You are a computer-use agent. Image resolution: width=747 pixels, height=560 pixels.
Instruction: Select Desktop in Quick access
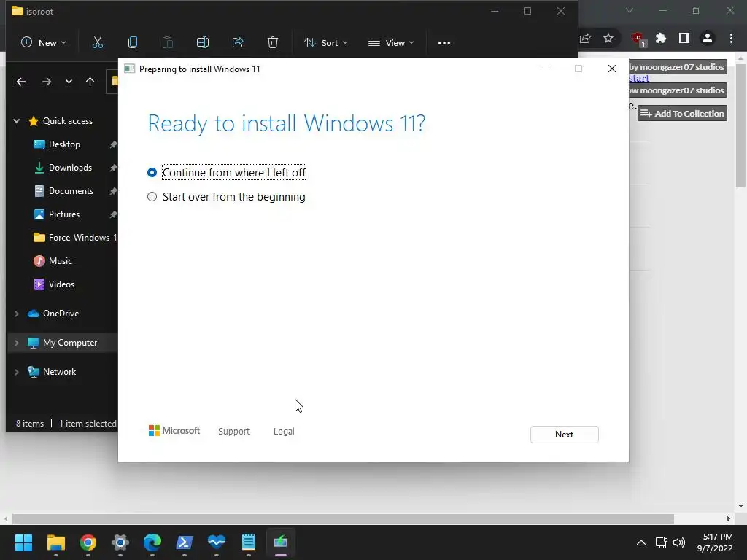64,144
